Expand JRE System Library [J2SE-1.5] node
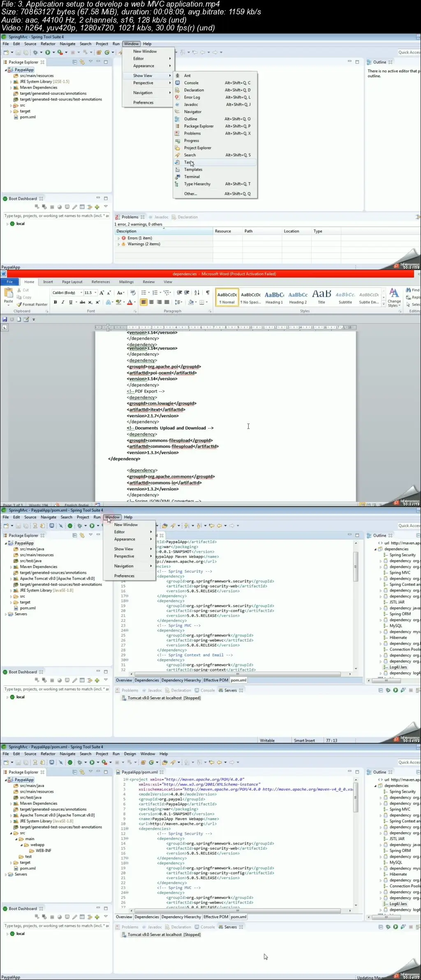Screen dimensions: 421x980 coord(11,82)
